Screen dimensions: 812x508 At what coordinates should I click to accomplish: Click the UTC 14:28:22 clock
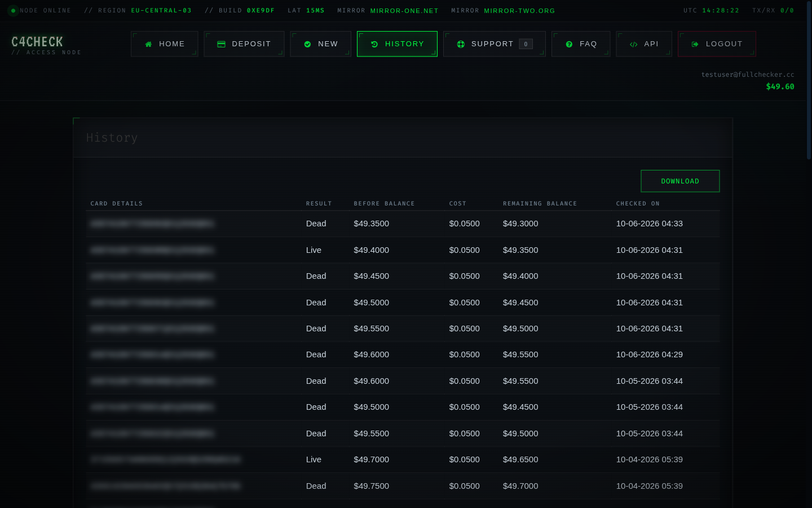click(711, 11)
